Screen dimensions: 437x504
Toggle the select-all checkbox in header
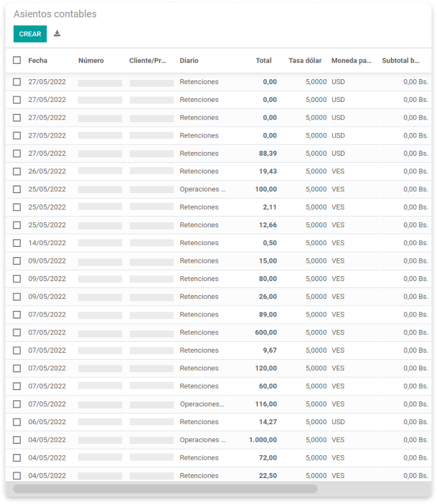(16, 60)
